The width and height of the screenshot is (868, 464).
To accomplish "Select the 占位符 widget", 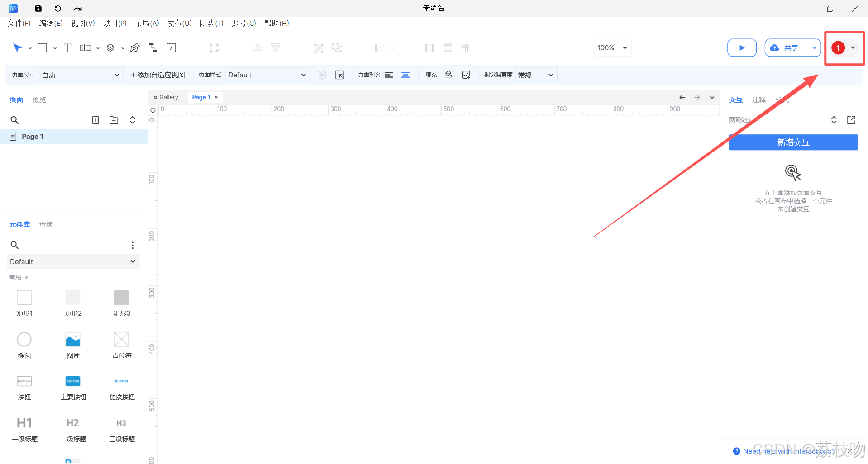I will coord(122,346).
